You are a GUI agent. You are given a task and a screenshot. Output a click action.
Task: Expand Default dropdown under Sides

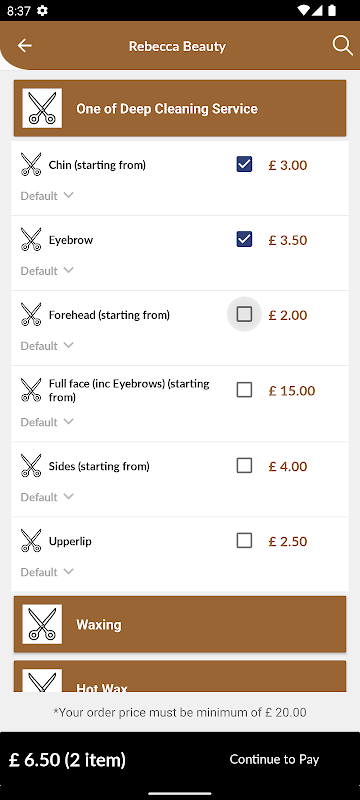tap(47, 497)
